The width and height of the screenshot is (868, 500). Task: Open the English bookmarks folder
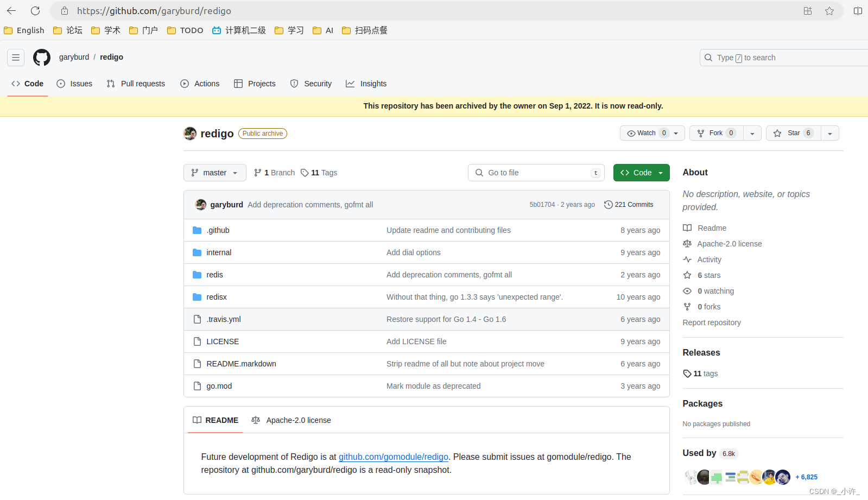tap(24, 30)
